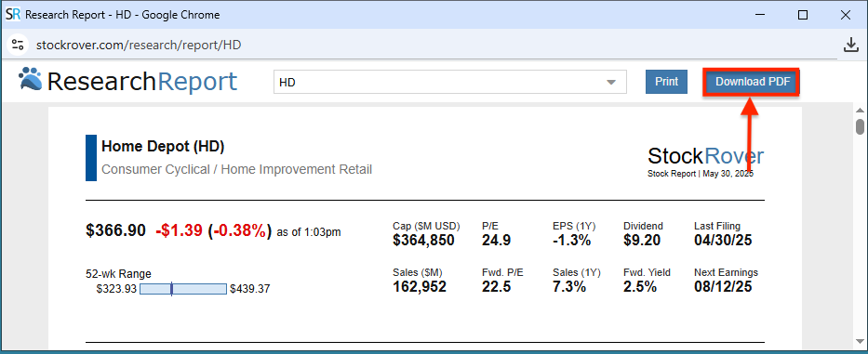Open the HD ticker dropdown arrow

611,83
